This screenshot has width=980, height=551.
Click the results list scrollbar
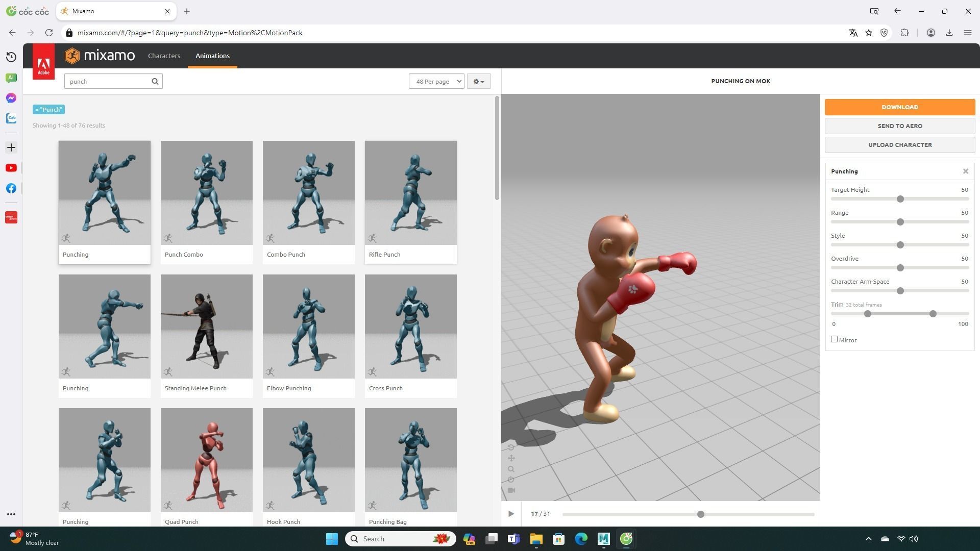pyautogui.click(x=497, y=148)
